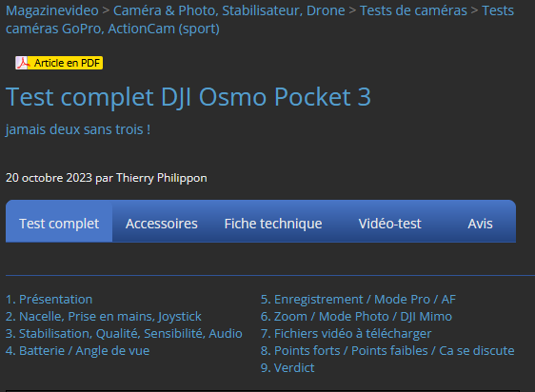Open the Article en PDF button
Screen dimensions: 535x392
coord(59,63)
